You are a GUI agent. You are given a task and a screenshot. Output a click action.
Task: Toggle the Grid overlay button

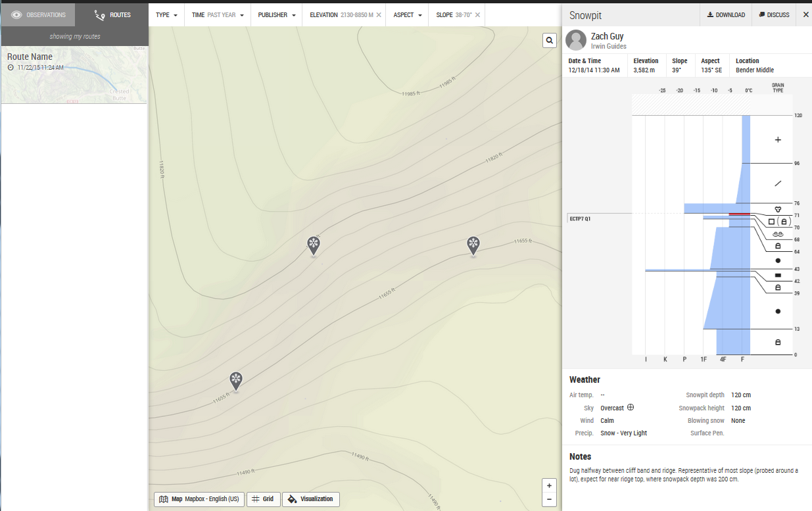(x=263, y=499)
